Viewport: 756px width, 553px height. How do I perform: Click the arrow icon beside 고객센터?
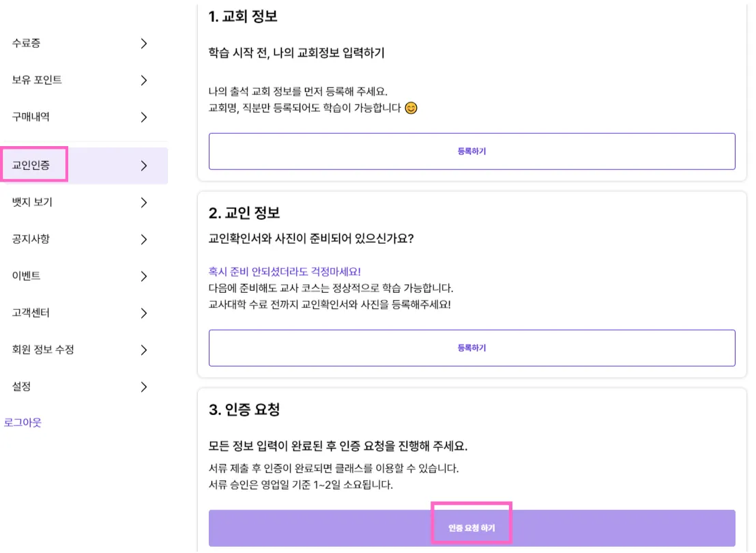(143, 313)
